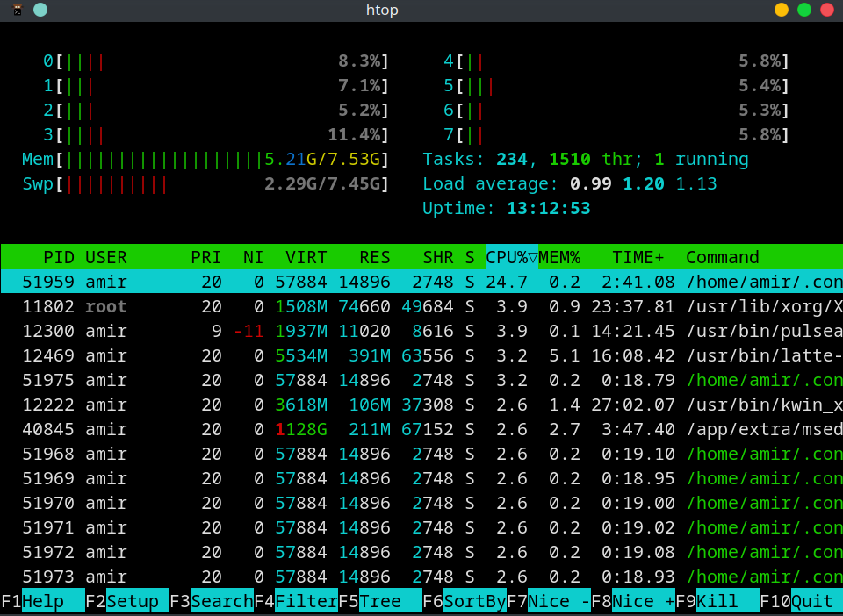Sort by the RES column header

click(375, 257)
